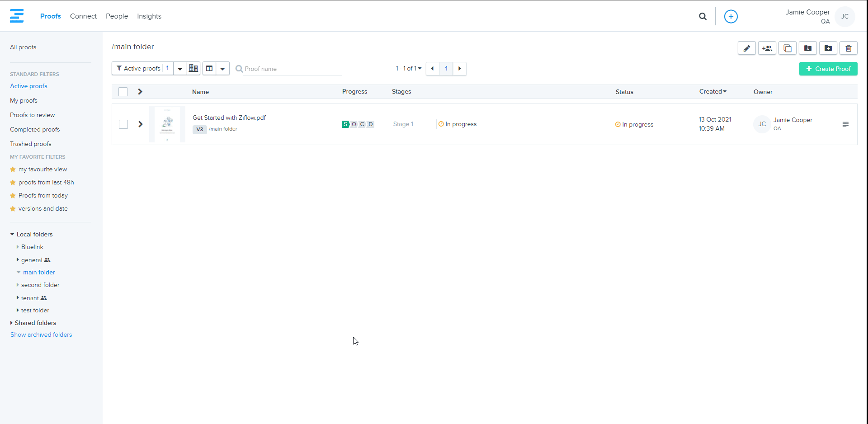
Task: Click the Proof name search field
Action: click(292, 69)
